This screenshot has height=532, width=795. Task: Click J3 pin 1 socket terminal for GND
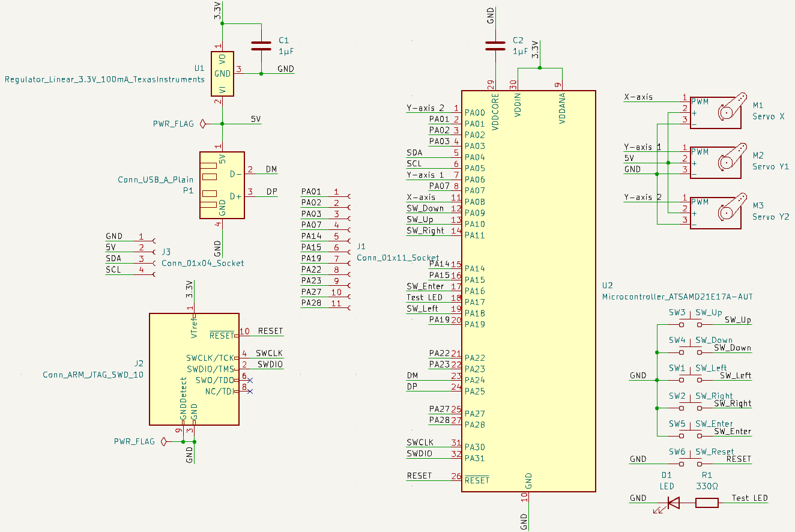click(x=153, y=241)
